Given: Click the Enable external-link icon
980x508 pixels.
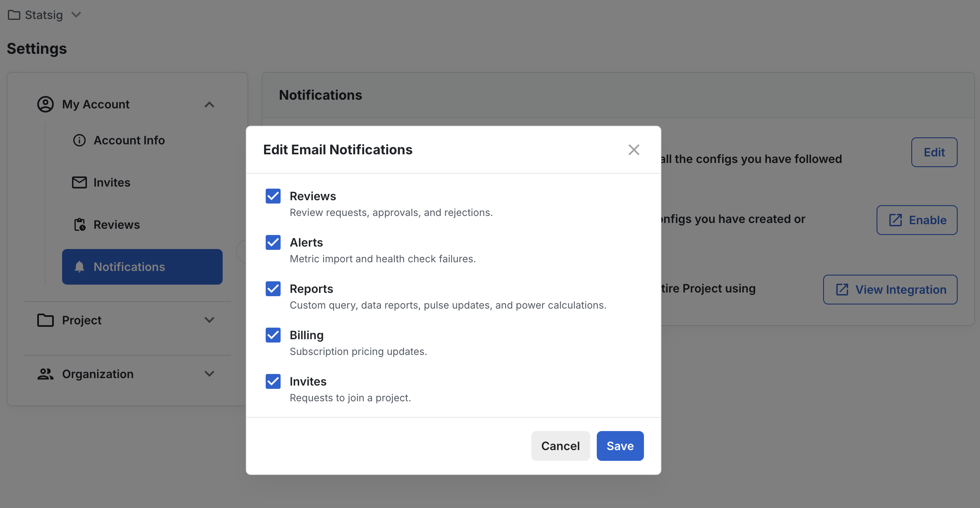Looking at the screenshot, I should coord(896,220).
